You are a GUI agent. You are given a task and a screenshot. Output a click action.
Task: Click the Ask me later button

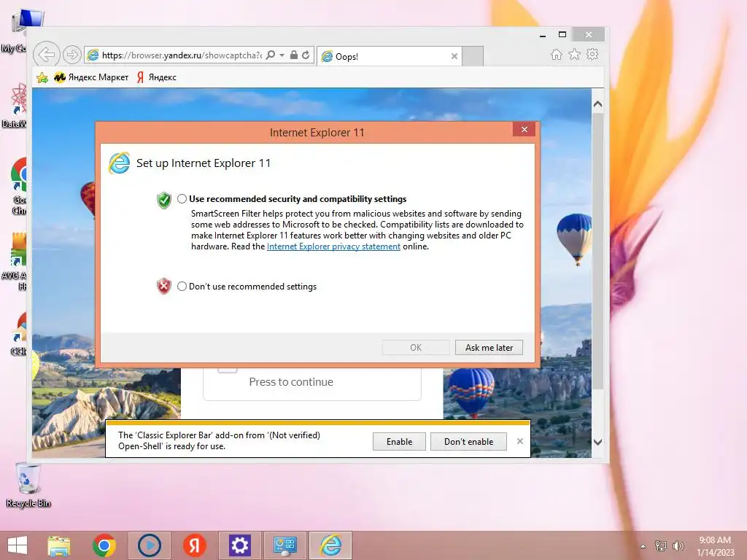click(x=489, y=348)
